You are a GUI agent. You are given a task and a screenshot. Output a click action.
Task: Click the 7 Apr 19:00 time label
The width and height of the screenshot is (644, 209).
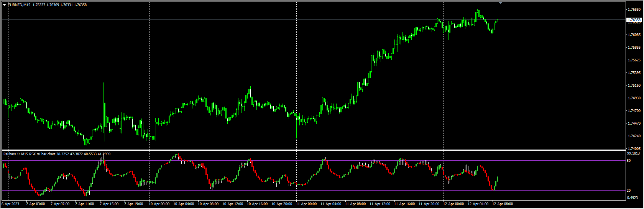click(133, 204)
